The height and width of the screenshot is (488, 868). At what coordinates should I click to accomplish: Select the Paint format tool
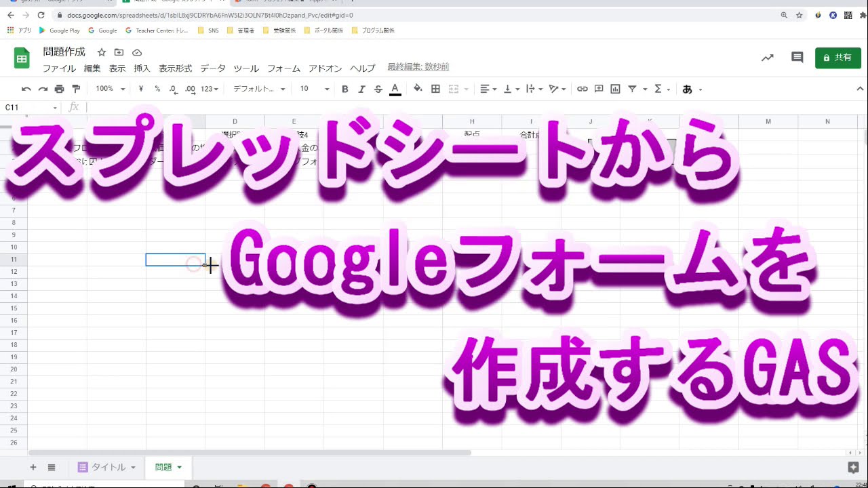[76, 89]
